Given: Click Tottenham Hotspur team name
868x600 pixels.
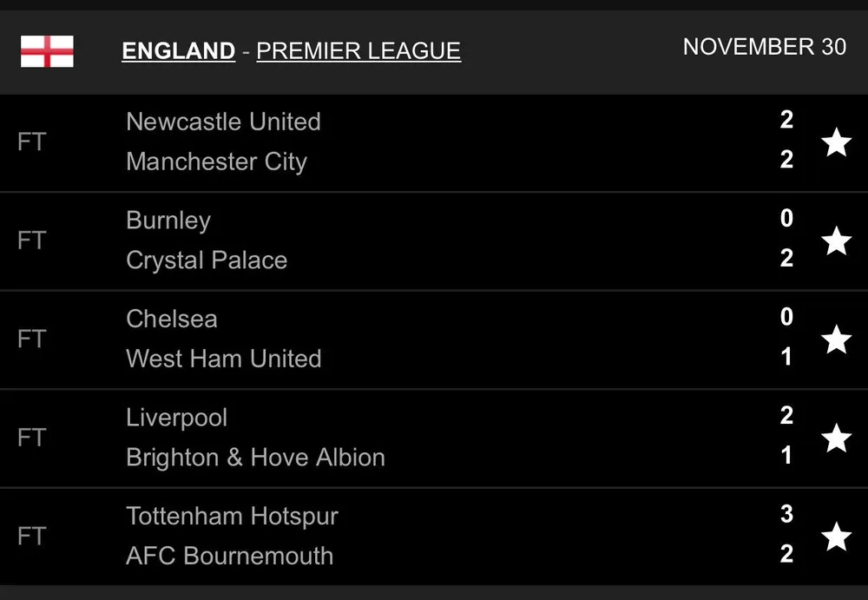Looking at the screenshot, I should coord(232,516).
